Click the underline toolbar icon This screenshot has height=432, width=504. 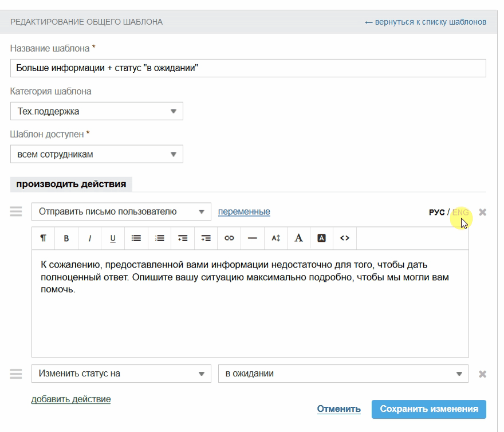(x=113, y=238)
